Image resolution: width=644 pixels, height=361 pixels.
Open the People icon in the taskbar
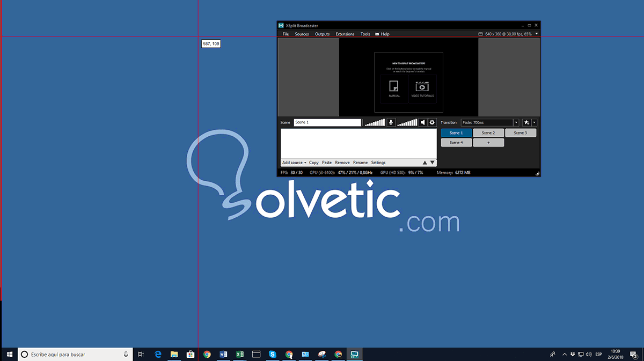(x=553, y=354)
